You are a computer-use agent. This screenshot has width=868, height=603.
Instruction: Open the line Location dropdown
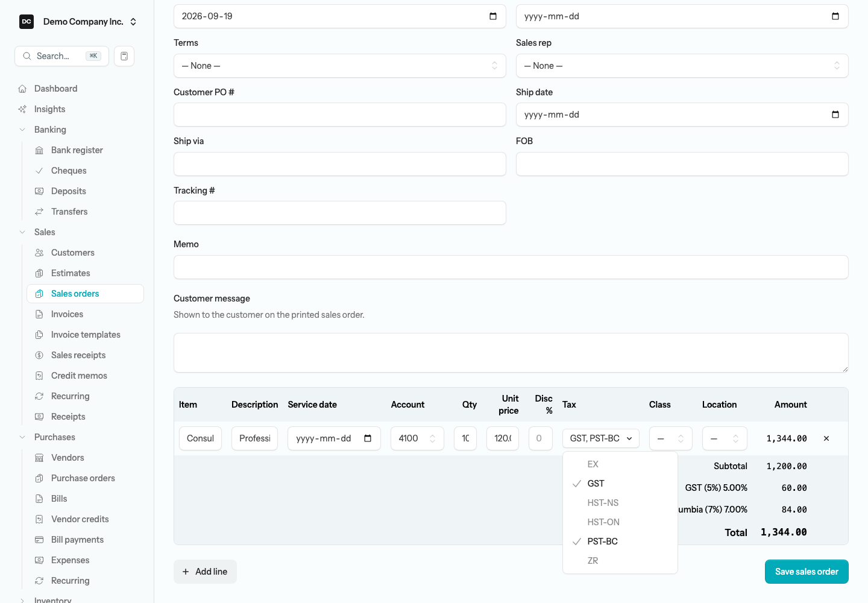(725, 438)
